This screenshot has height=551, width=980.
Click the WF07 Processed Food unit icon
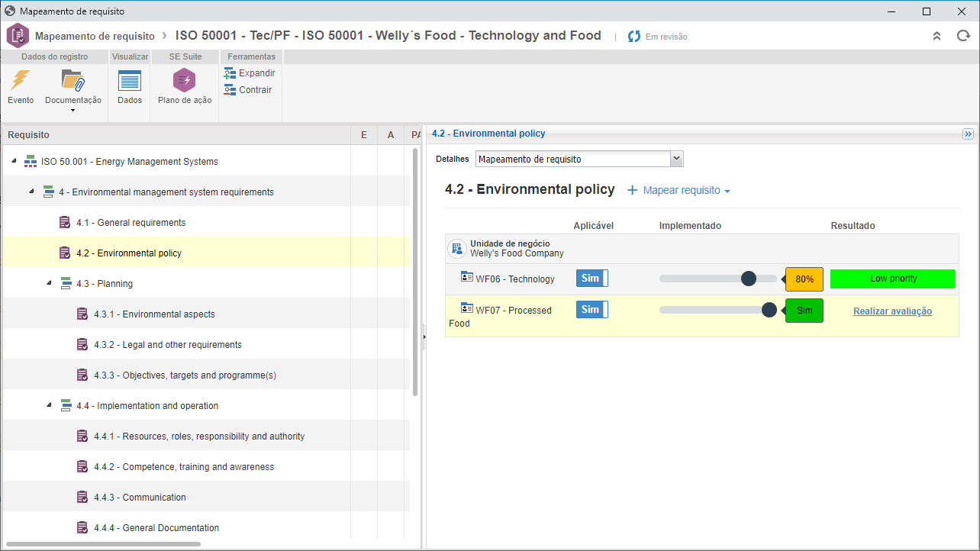(467, 308)
